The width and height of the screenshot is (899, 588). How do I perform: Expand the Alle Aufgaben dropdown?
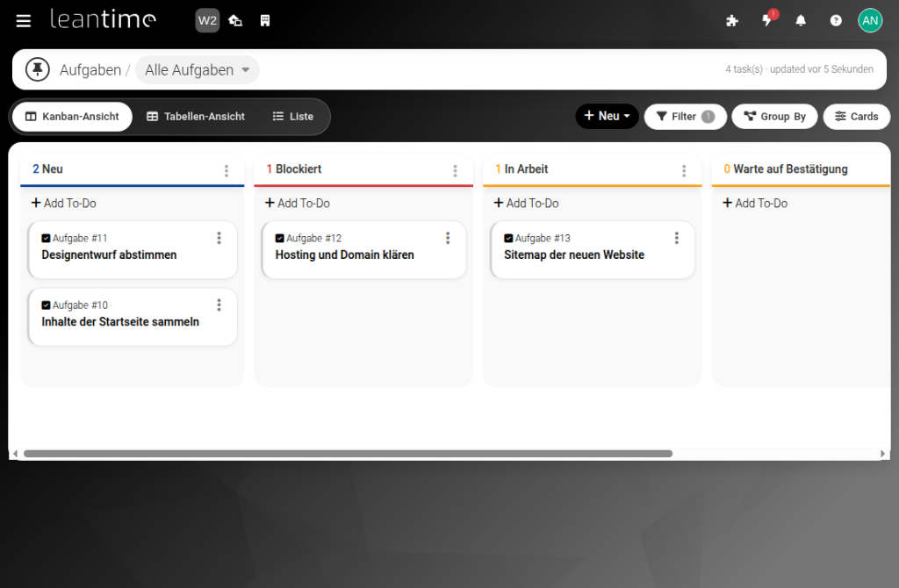pyautogui.click(x=198, y=70)
